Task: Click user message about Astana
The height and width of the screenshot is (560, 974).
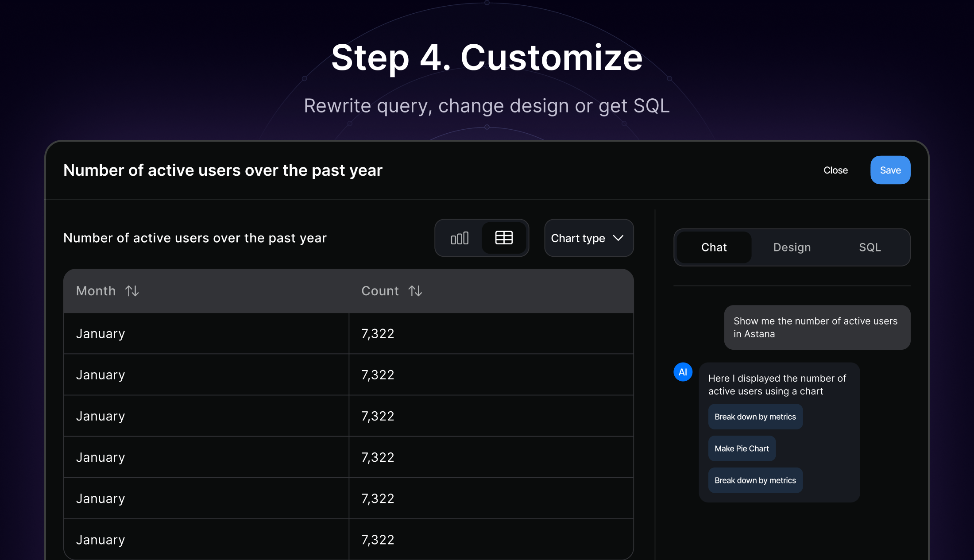Action: pyautogui.click(x=817, y=328)
